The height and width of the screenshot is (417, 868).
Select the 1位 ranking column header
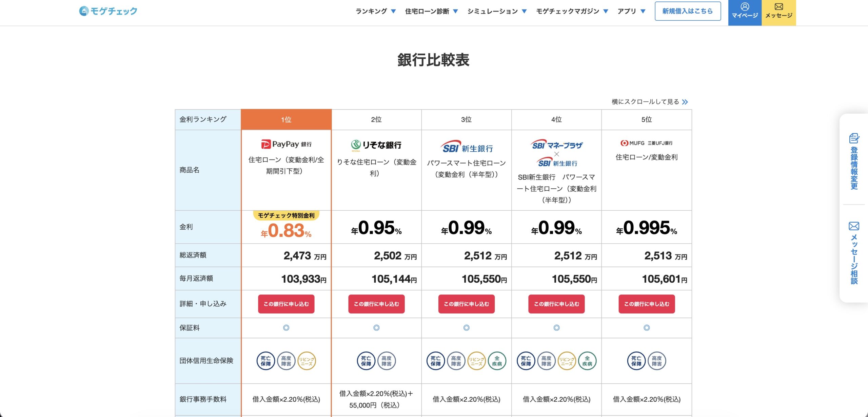(286, 119)
